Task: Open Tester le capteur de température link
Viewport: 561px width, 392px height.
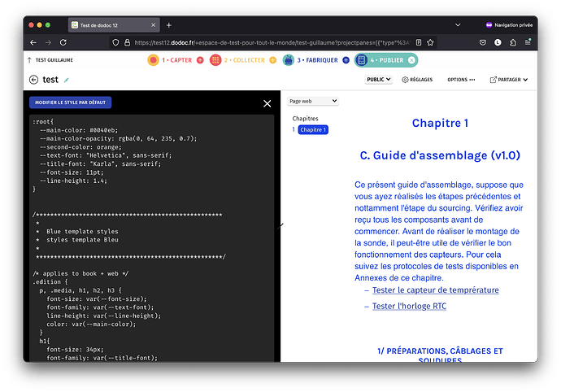Action: (x=436, y=290)
